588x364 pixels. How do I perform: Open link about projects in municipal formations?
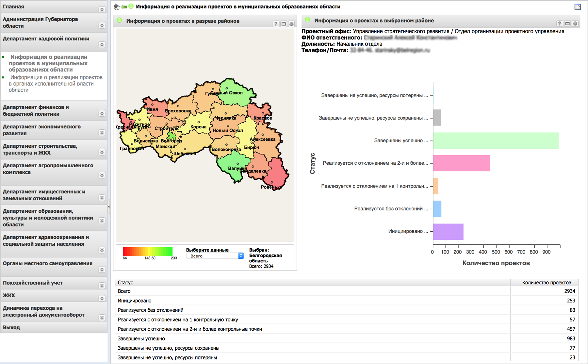coord(48,63)
